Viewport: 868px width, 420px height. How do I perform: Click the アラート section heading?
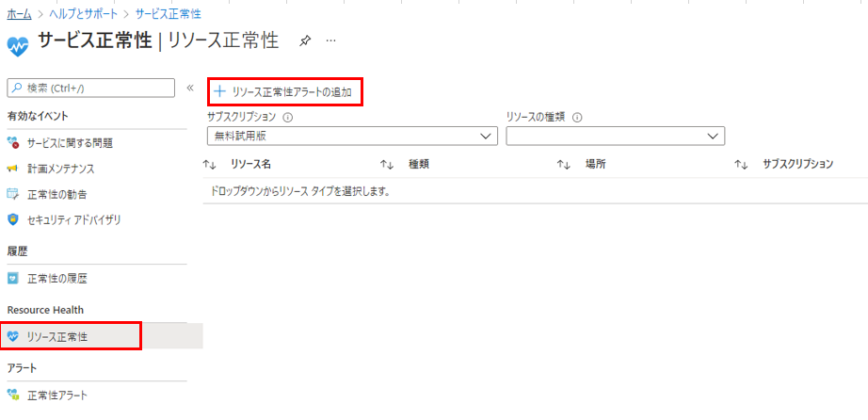(21, 367)
